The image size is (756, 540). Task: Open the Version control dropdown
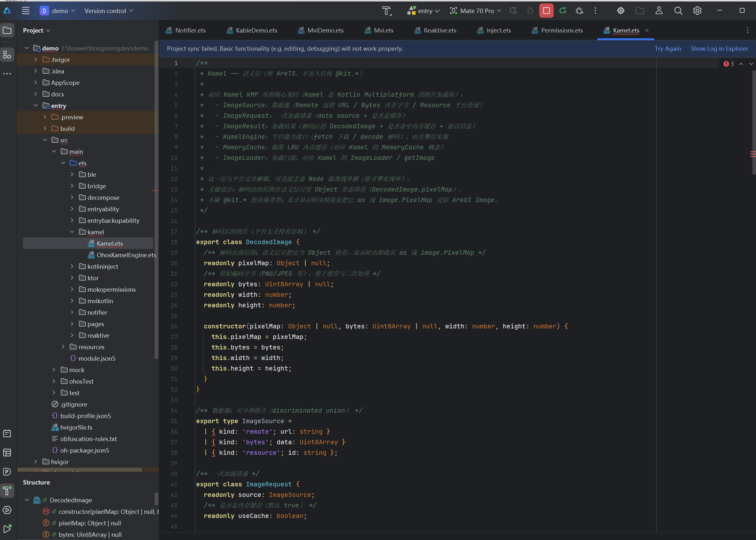click(x=109, y=11)
